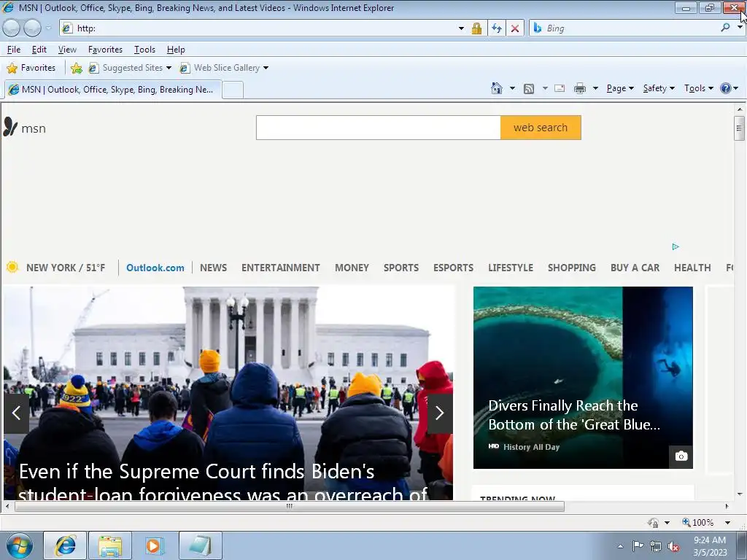Open the File menu
This screenshot has width=747, height=560.
(x=13, y=50)
